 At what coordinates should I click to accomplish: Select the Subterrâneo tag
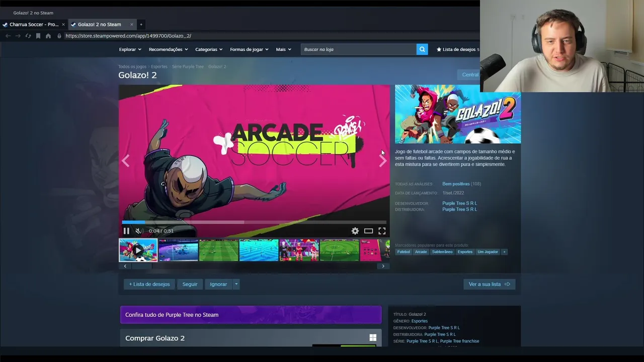442,251
